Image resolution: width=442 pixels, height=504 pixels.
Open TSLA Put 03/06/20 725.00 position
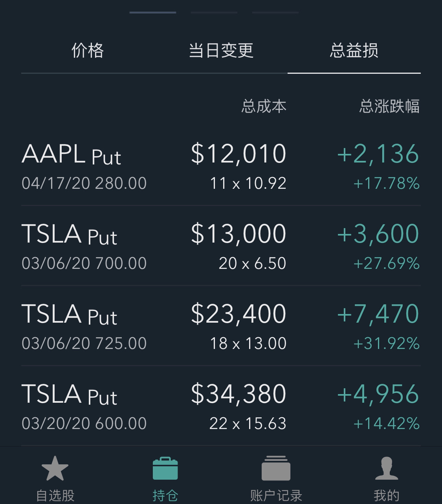pyautogui.click(x=221, y=326)
